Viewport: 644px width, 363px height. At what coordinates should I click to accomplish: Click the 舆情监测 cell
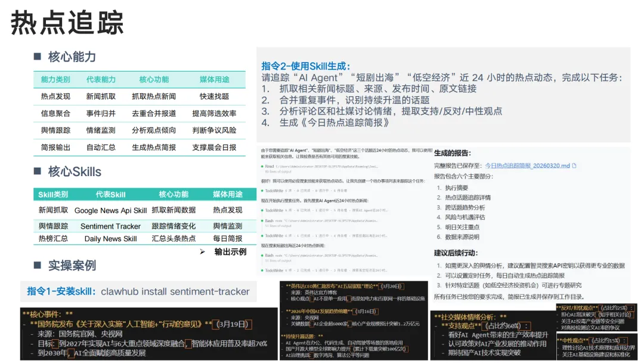click(228, 226)
